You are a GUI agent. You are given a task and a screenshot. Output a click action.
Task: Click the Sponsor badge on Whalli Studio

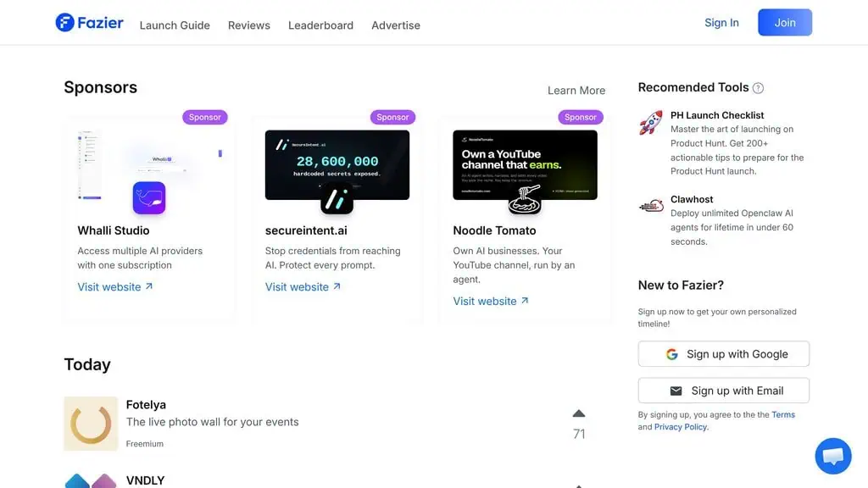coord(205,117)
